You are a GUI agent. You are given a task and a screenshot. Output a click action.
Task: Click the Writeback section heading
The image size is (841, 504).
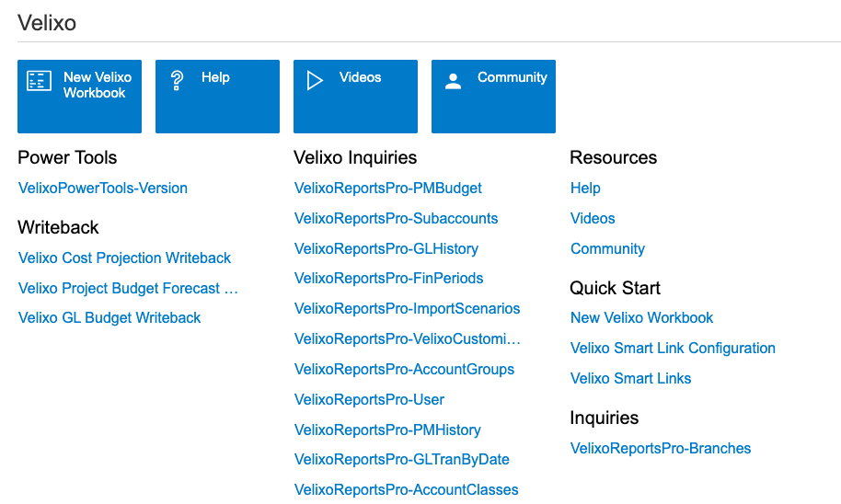(x=59, y=227)
